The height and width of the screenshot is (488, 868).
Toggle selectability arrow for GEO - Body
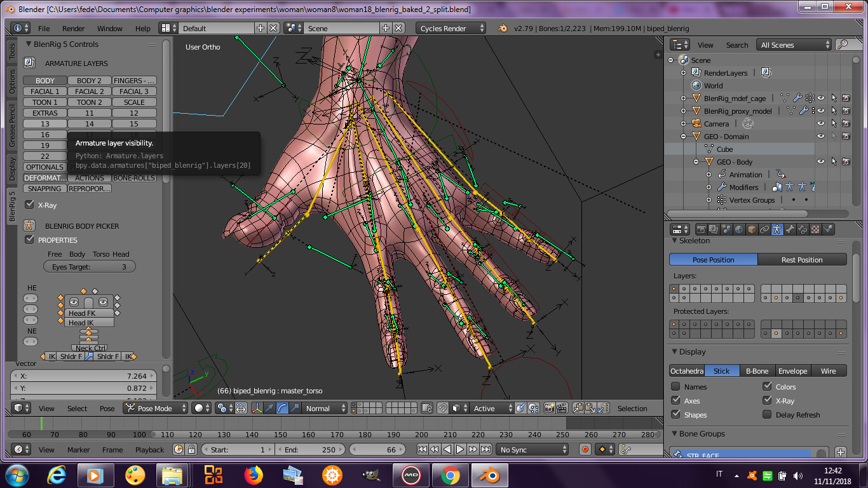point(834,161)
